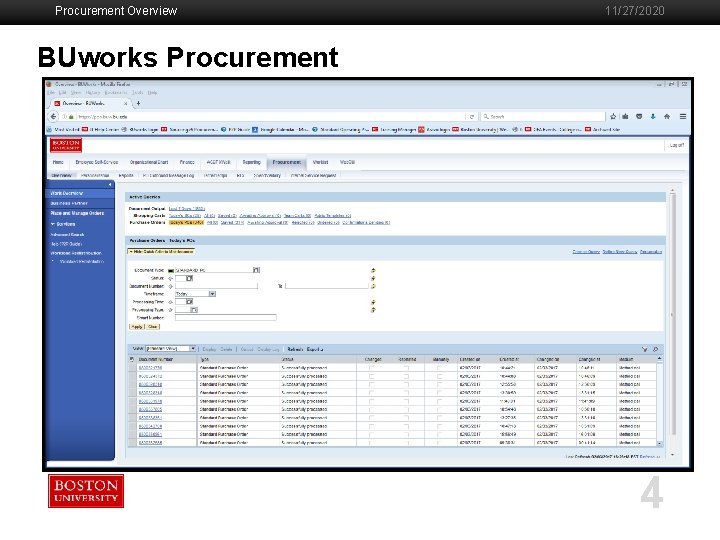Go back using Firefox back arrow
Viewport: 720px width, 540px height.
pyautogui.click(x=54, y=117)
